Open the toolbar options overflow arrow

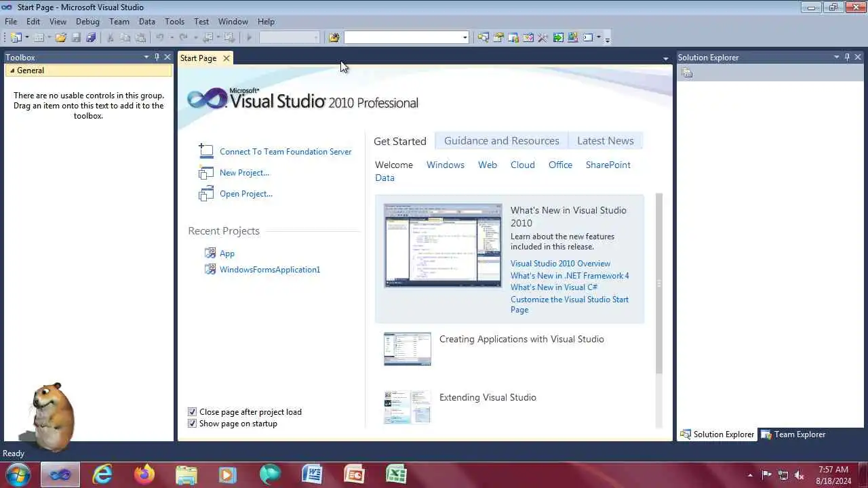[x=608, y=39]
